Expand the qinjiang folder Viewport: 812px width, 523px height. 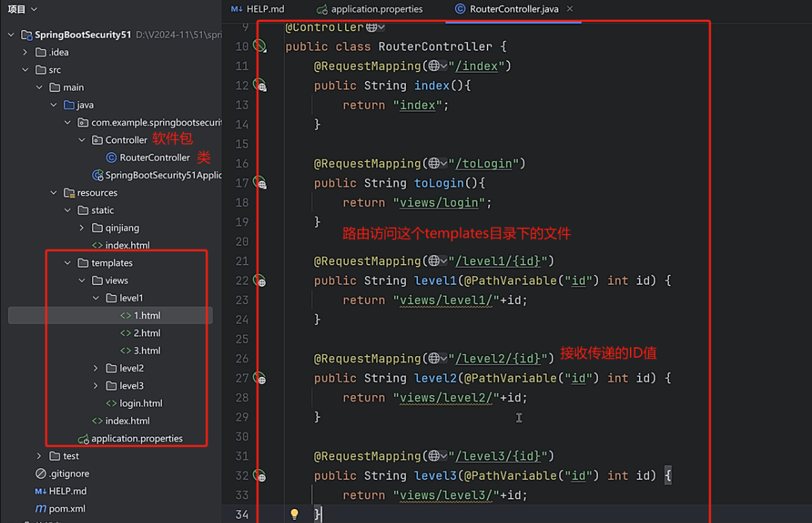click(82, 228)
